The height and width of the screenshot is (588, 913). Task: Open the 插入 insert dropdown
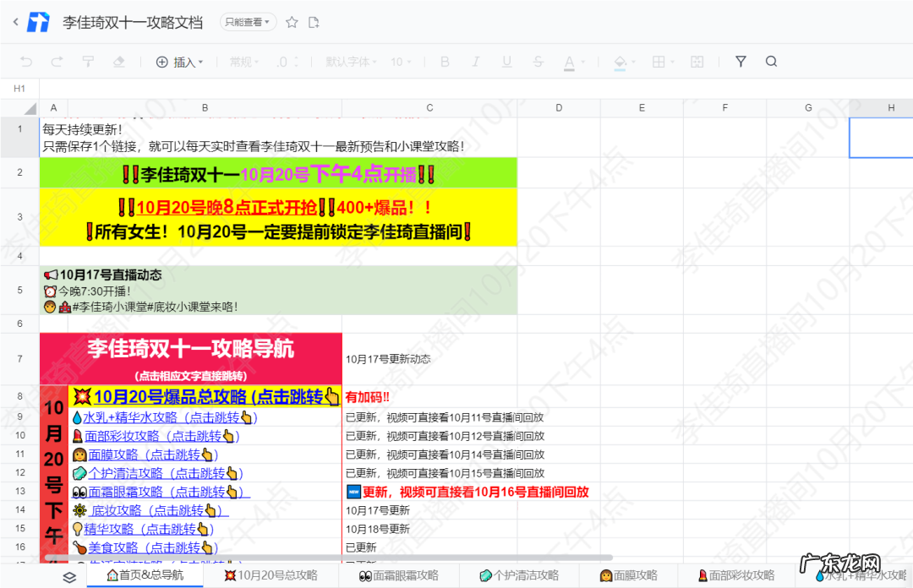pos(180,61)
